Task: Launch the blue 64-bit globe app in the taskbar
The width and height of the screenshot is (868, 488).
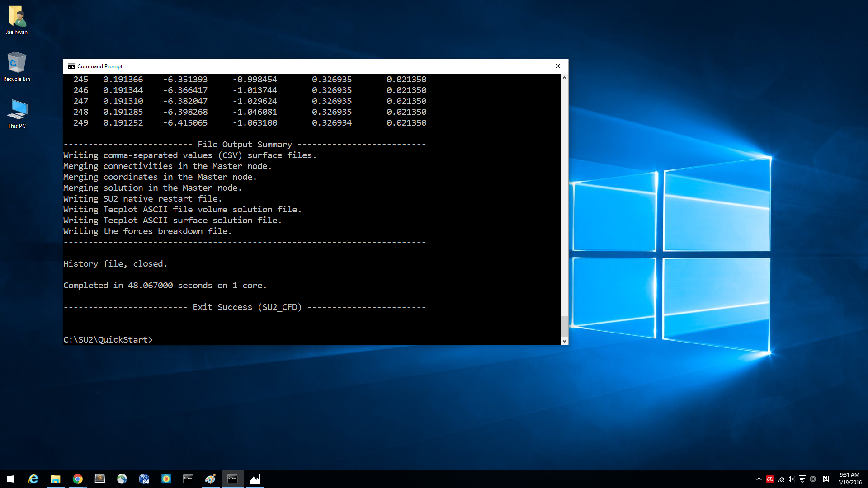Action: coord(144,479)
